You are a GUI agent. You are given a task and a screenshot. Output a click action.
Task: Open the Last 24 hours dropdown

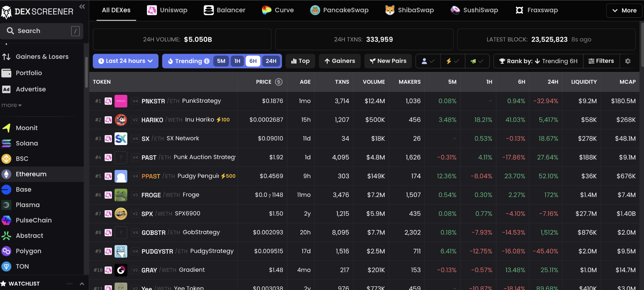125,61
